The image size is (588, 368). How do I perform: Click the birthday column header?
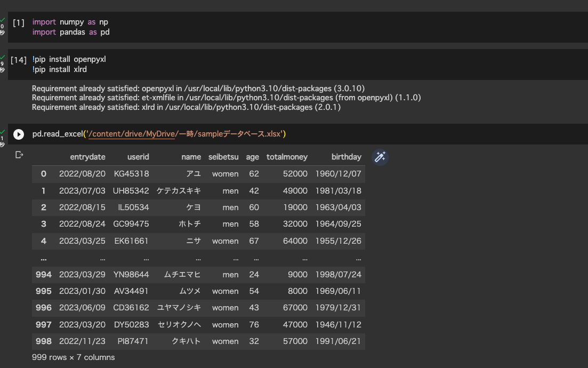pyautogui.click(x=346, y=157)
